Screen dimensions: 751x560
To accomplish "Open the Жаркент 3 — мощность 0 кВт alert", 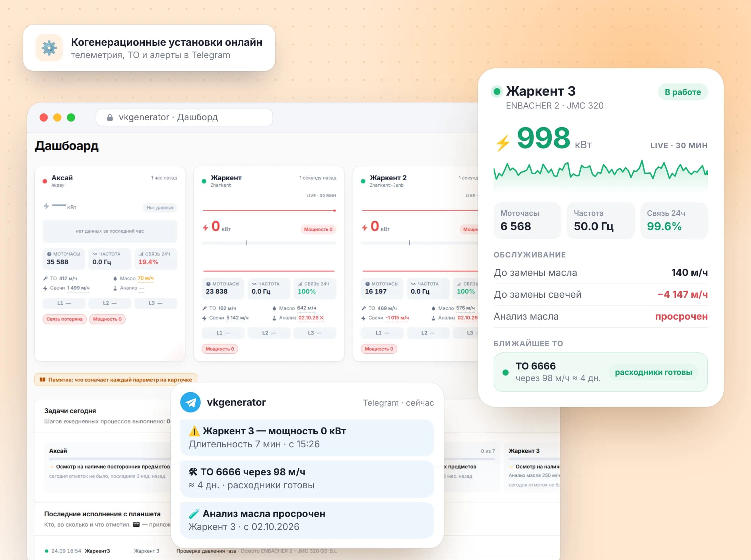I will pyautogui.click(x=307, y=437).
